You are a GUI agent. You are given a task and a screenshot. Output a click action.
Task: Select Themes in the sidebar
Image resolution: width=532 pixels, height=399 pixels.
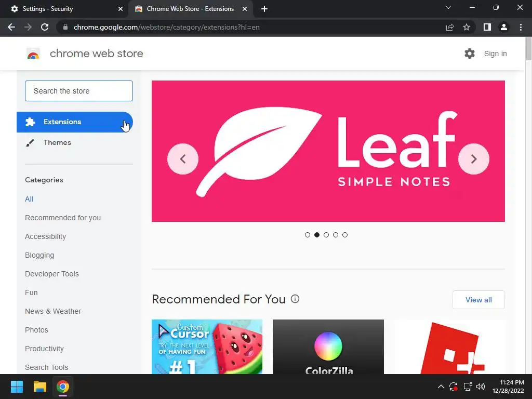click(75, 142)
